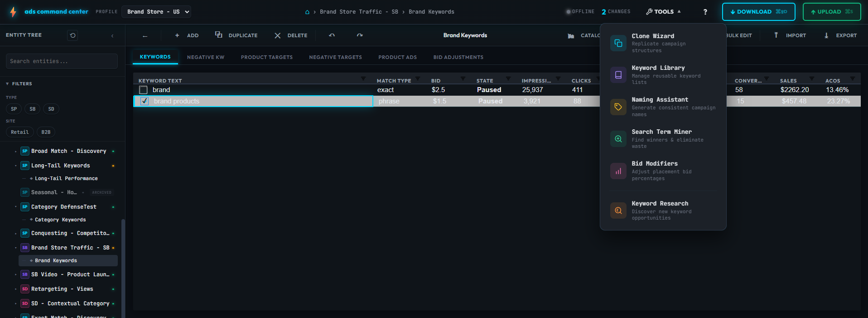Expand SB Video - Product Launch campaign
The image size is (868, 318).
tap(15, 275)
